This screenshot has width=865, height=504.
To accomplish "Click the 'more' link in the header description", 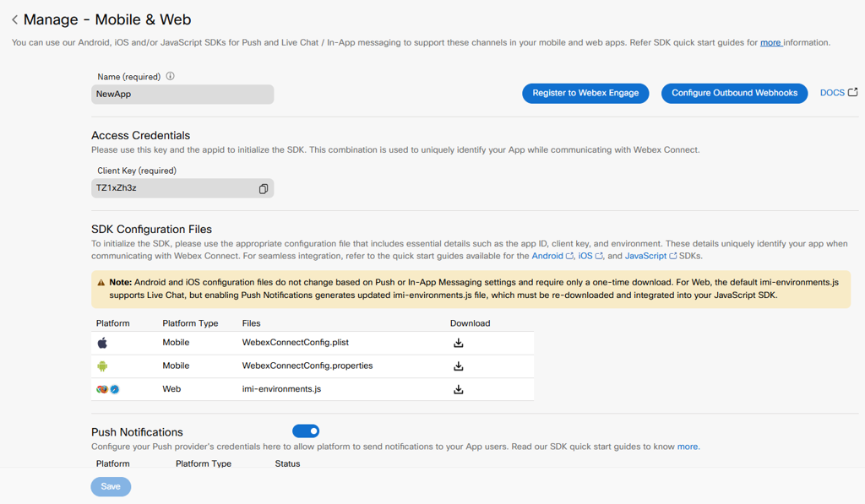I will [770, 42].
